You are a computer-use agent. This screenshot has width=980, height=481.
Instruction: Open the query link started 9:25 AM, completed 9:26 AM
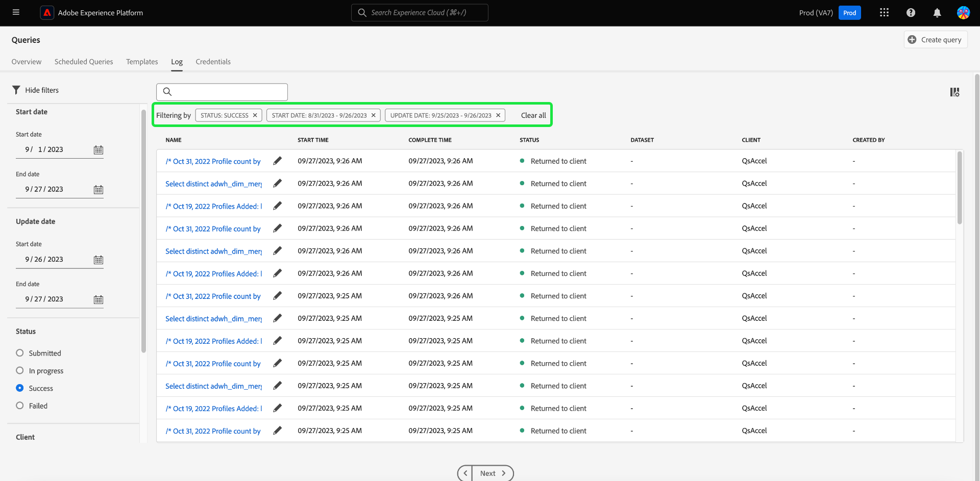point(213,296)
